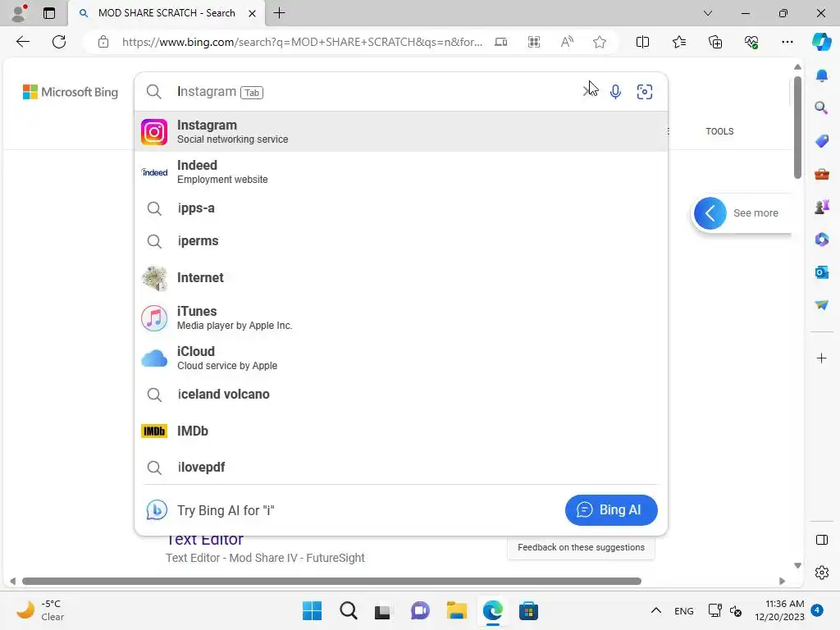Select the iTunes suggestion
Image resolution: width=840 pixels, height=630 pixels.
pos(400,317)
